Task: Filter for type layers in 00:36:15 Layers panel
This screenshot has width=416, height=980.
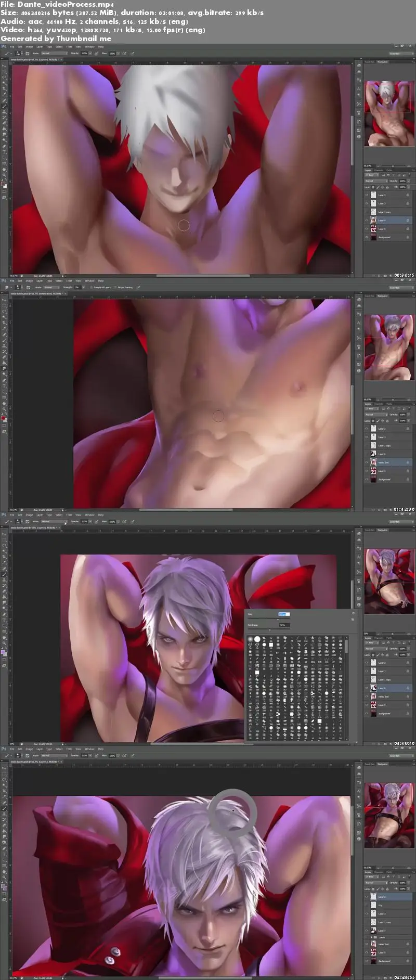Action: [x=394, y=175]
